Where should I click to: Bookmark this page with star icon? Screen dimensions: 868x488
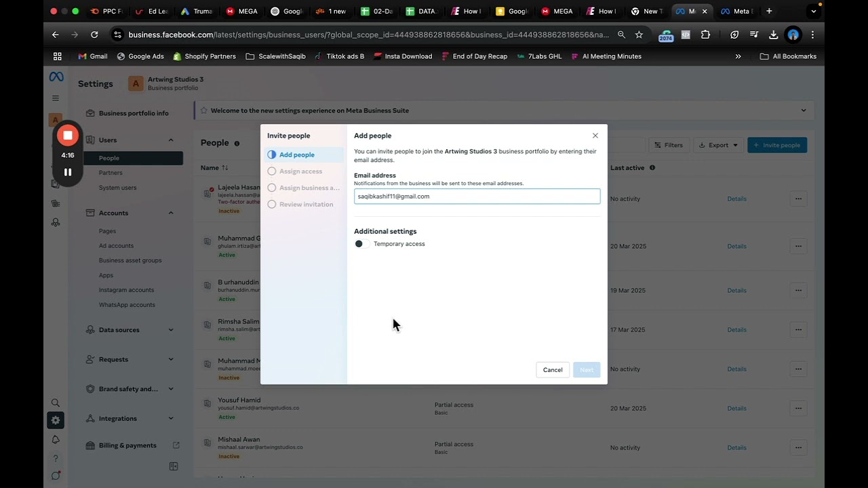coord(639,35)
